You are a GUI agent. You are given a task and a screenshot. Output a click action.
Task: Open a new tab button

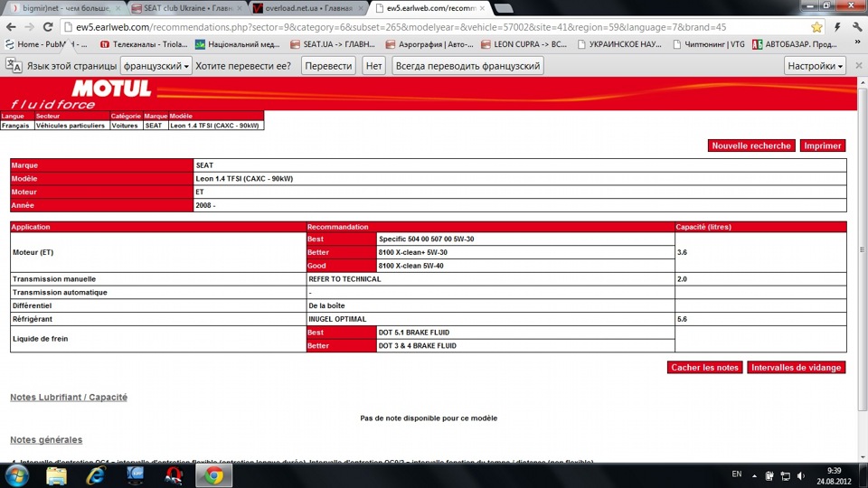pos(504,8)
